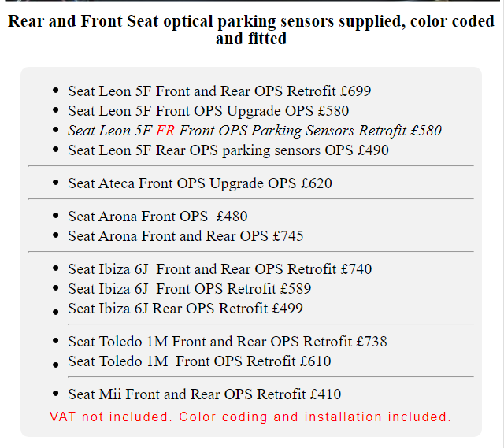Click the page heading about optical parking sensors
This screenshot has height=448, width=504.
(251, 29)
